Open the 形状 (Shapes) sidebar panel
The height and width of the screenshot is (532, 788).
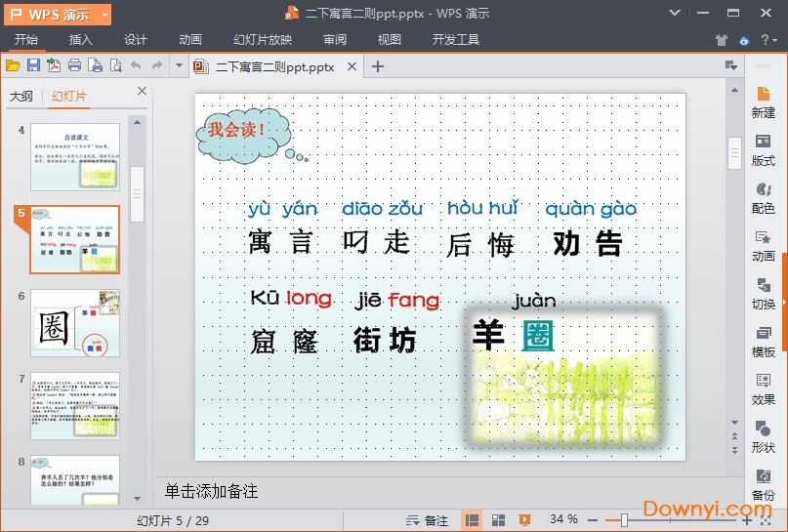click(763, 435)
